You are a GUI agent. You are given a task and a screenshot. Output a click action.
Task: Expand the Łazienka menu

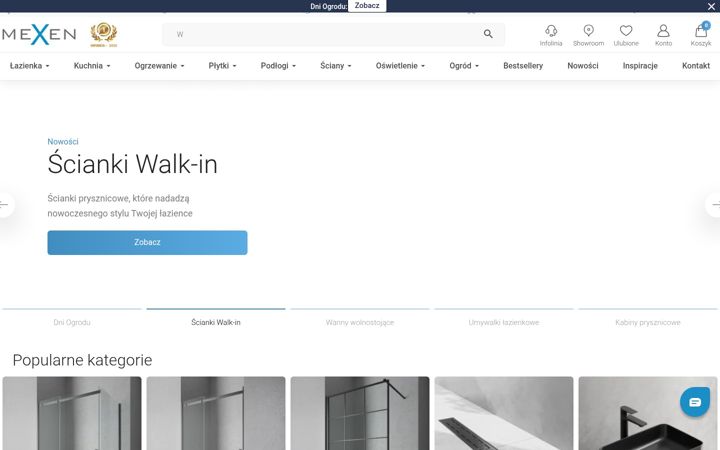coord(30,66)
